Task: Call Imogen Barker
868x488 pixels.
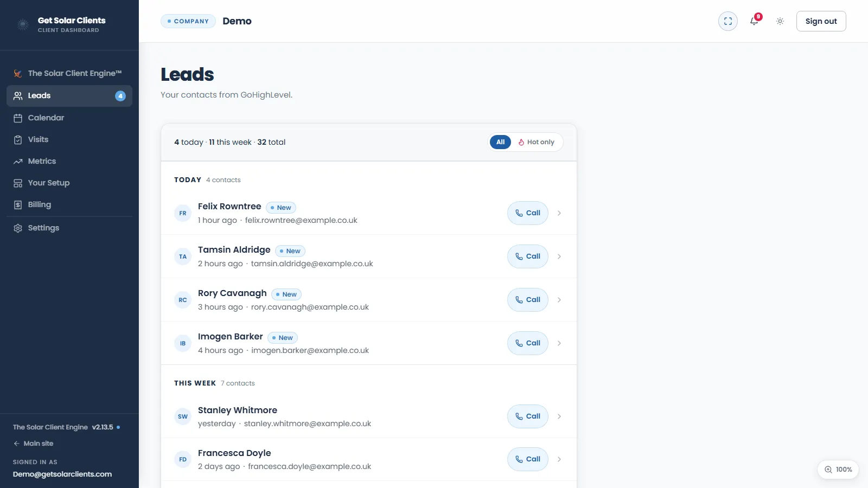Action: click(x=527, y=343)
